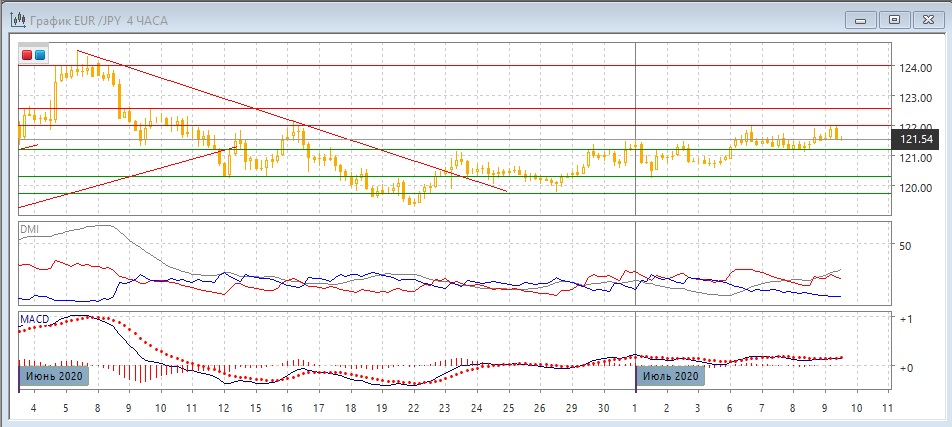Viewport: 952px width, 427px height.
Task: Click date label 16 on time axis
Action: pos(287,408)
